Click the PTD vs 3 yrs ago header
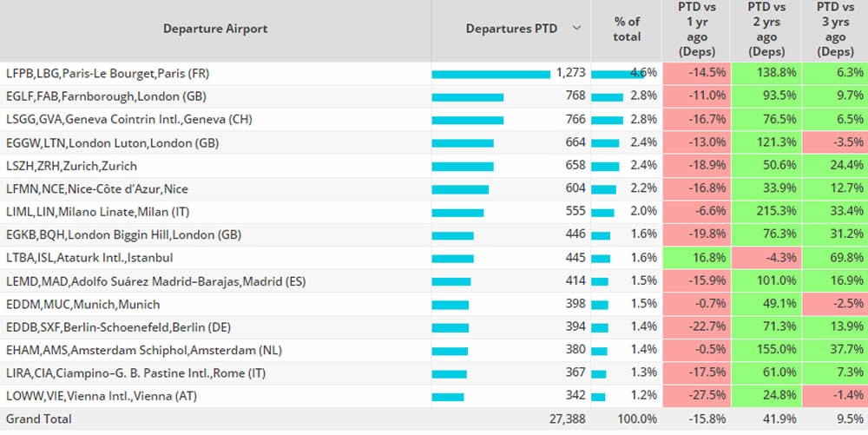The width and height of the screenshot is (868, 435). point(835,30)
